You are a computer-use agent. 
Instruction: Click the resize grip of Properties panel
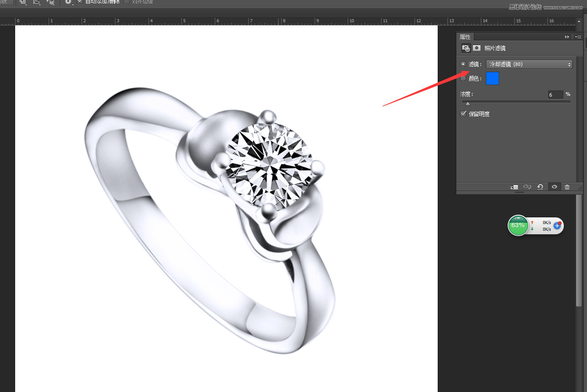tap(580, 188)
